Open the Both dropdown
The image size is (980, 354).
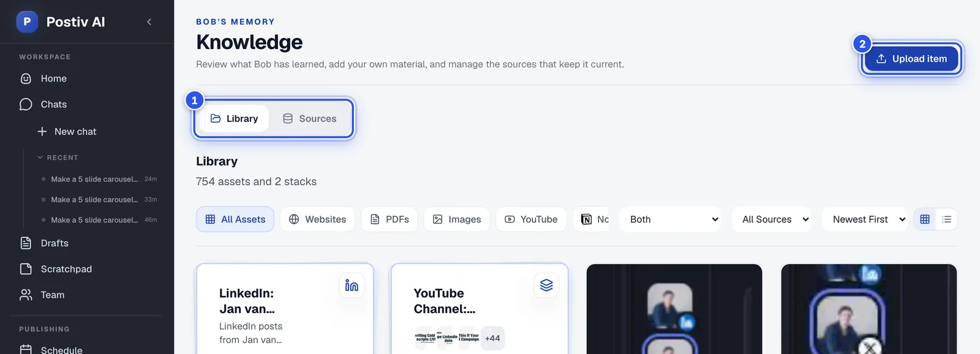point(671,219)
